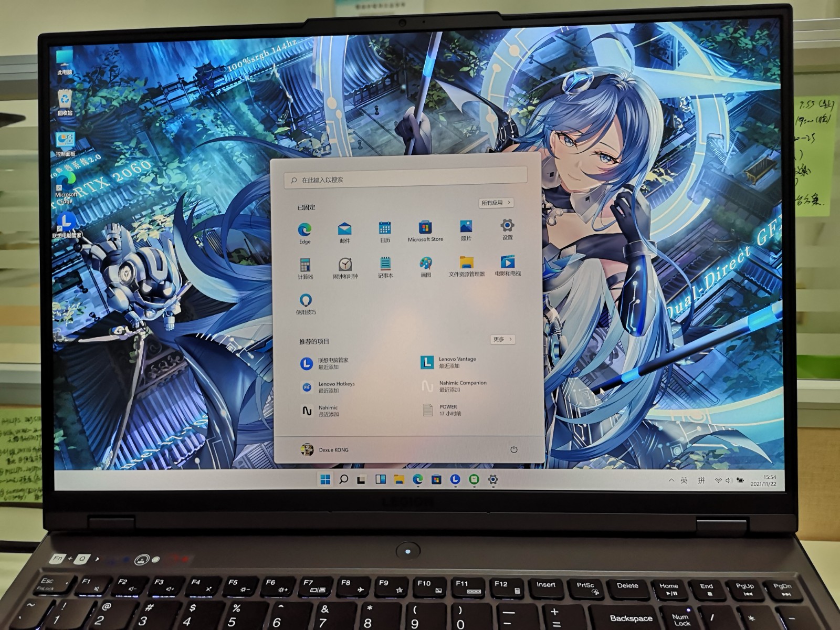Expand 所有应用 All apps list
Screen dimensions: 840x630
click(x=496, y=203)
